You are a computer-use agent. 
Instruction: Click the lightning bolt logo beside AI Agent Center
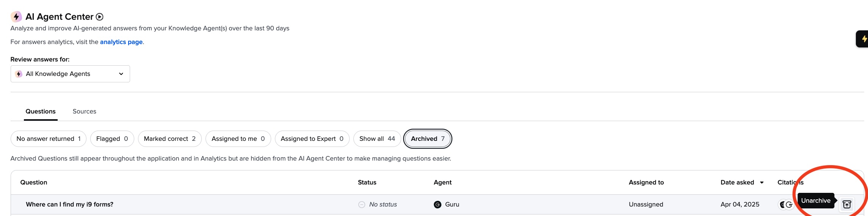(x=16, y=17)
